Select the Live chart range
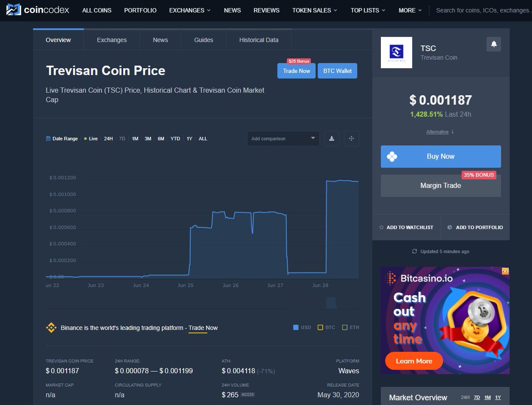The height and width of the screenshot is (405, 532). 91,139
